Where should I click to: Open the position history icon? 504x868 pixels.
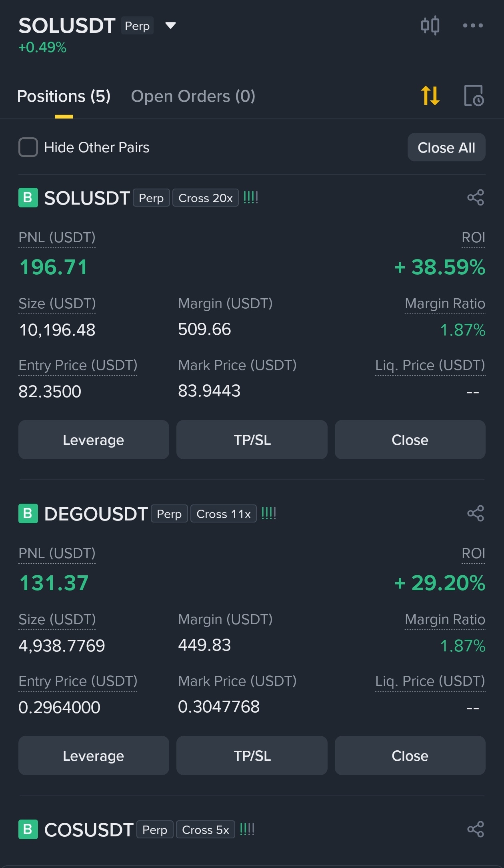(474, 96)
